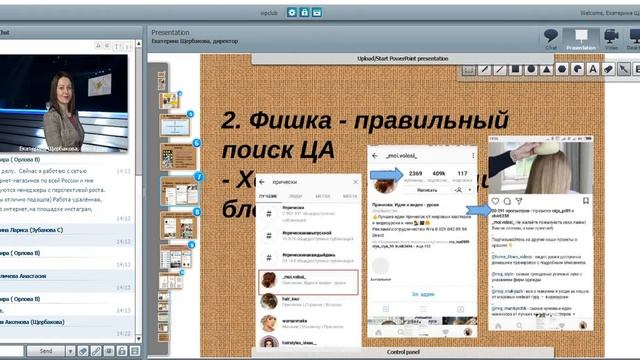
Task: Switch to the Video tab
Action: (611, 39)
